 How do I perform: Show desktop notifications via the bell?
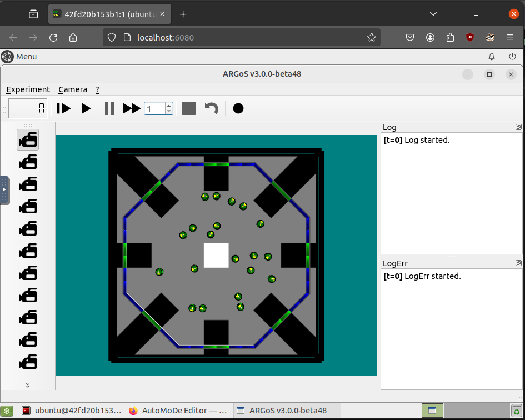pyautogui.click(x=492, y=57)
